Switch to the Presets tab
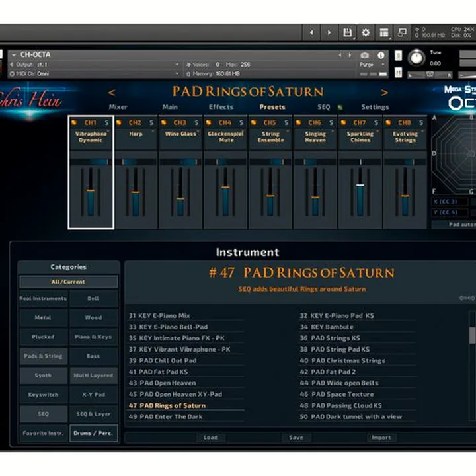Screen dimensions: 476x476 coord(272,107)
